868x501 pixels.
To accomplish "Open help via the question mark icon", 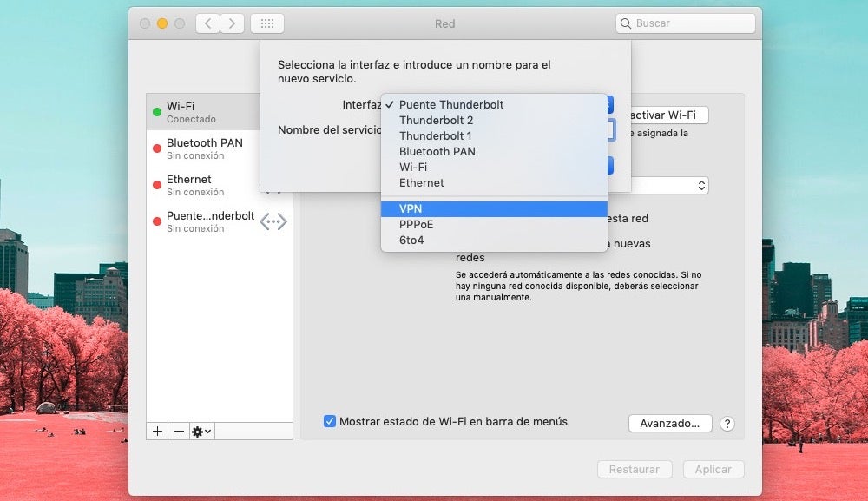I will (x=727, y=424).
